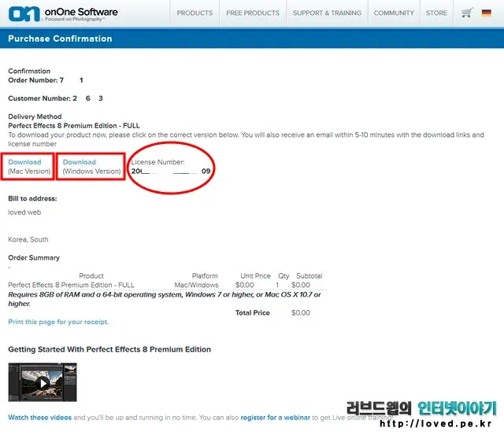Viewport: 504px width, 435px height.
Task: Click the Order Summary heading
Action: (x=34, y=258)
